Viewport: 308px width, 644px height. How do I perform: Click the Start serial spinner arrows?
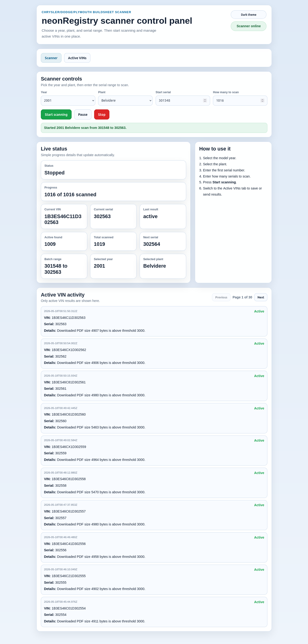click(205, 100)
